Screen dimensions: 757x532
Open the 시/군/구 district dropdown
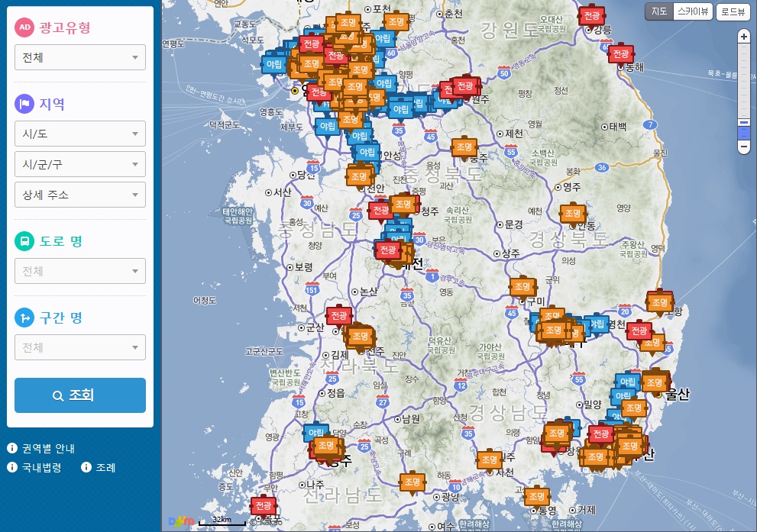(x=80, y=164)
